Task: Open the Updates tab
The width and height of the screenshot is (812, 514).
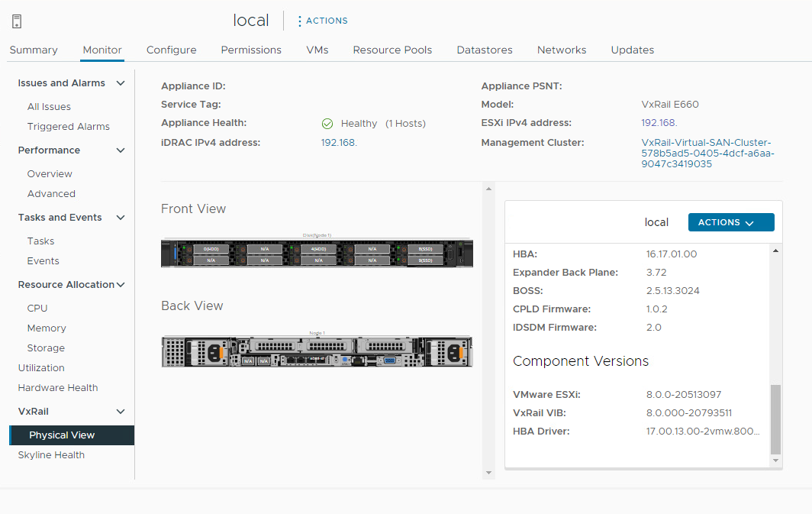Action: coord(633,50)
